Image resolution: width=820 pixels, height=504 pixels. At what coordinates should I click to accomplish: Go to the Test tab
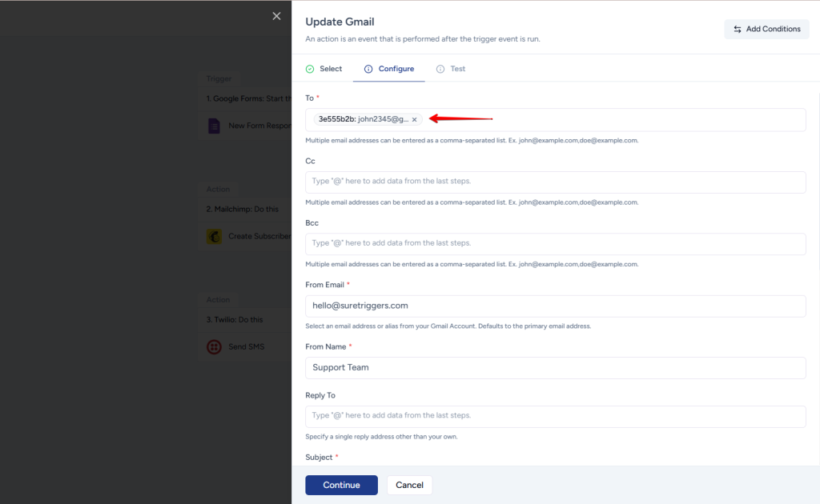coord(457,69)
